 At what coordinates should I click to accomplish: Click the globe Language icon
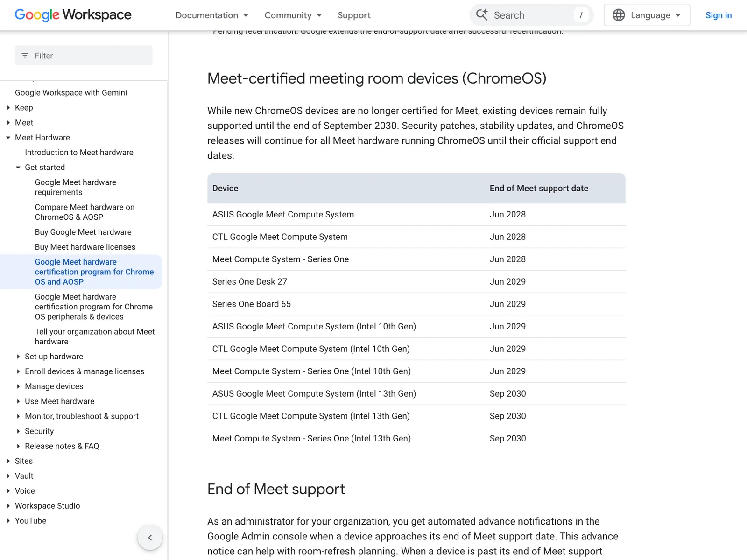click(x=619, y=15)
